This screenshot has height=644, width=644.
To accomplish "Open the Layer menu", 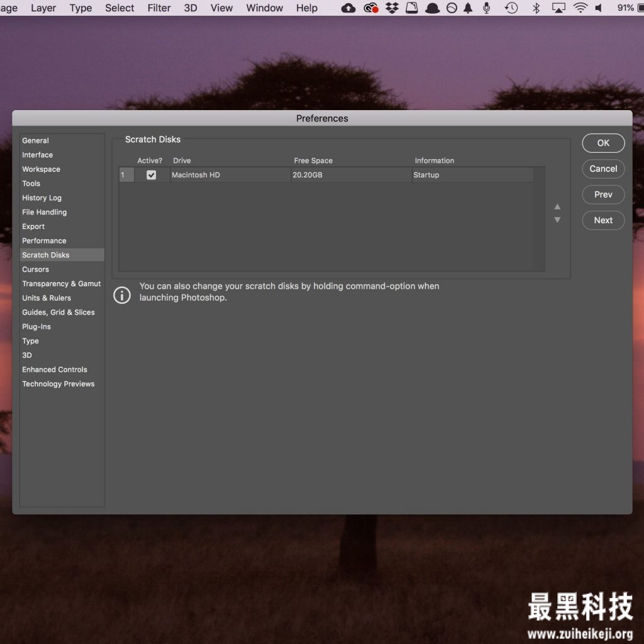I will 43,8.
